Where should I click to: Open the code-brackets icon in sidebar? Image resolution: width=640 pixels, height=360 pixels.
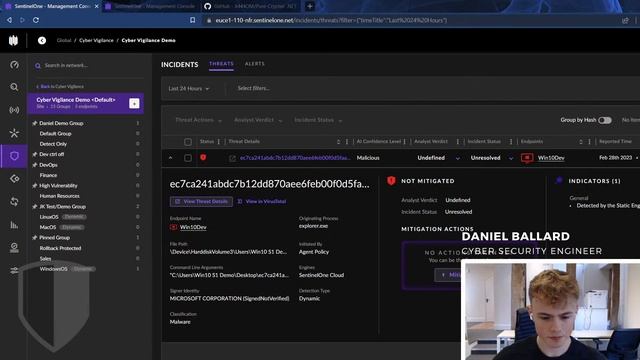click(x=14, y=179)
